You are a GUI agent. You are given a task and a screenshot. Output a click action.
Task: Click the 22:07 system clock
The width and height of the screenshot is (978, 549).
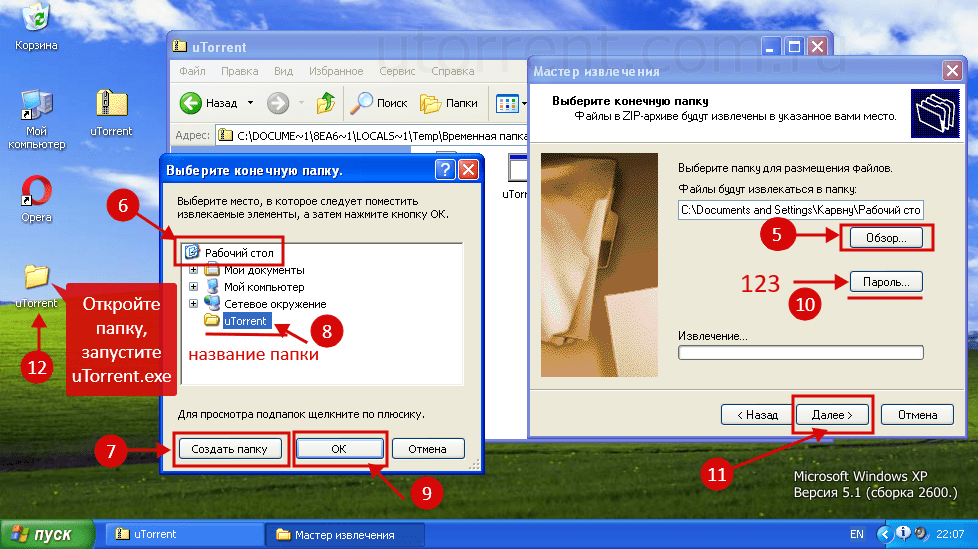coord(950,534)
